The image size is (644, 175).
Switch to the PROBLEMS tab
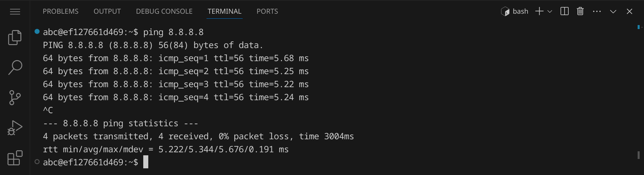tap(61, 11)
